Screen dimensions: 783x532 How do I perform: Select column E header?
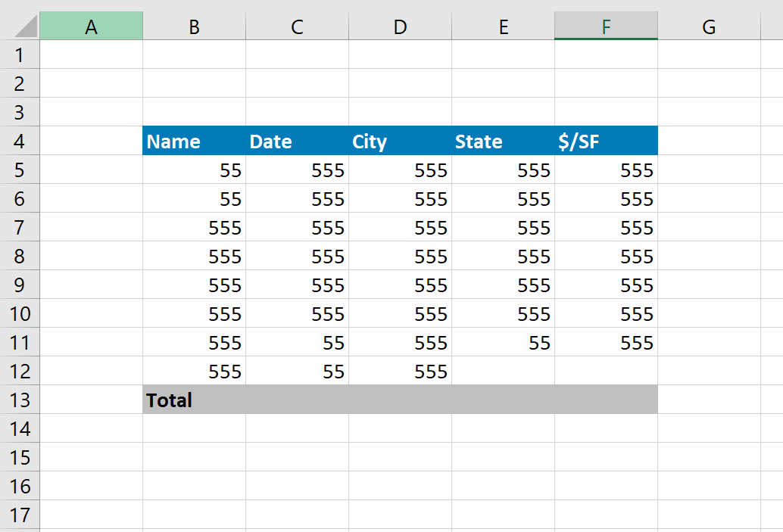pos(503,26)
